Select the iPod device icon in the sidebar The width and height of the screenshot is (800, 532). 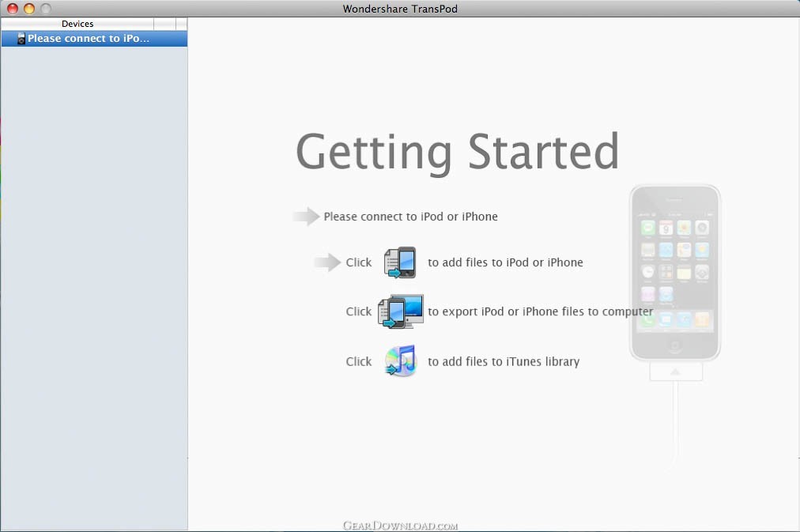(x=21, y=39)
